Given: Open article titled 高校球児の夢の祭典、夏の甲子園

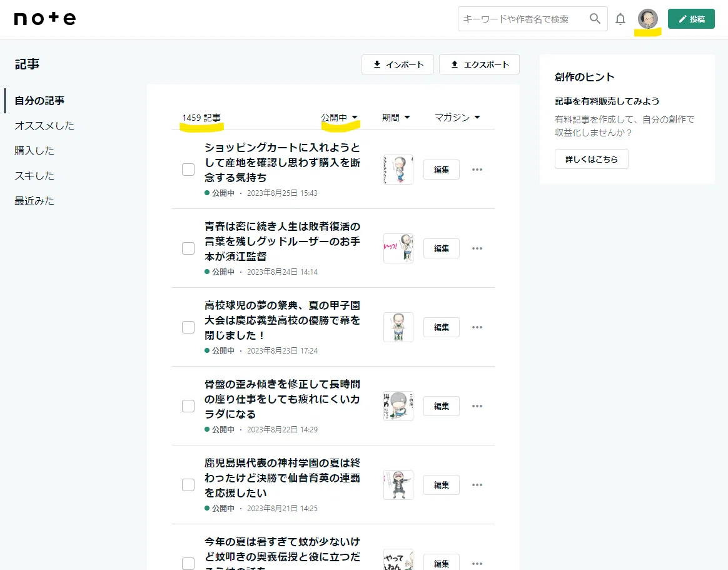Looking at the screenshot, I should coord(282,320).
